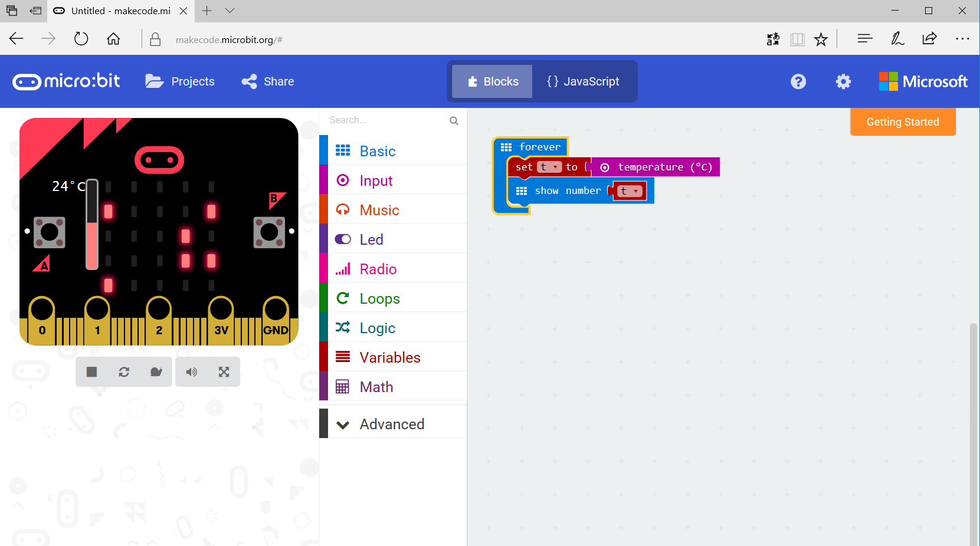Mute the simulator sound

point(191,371)
